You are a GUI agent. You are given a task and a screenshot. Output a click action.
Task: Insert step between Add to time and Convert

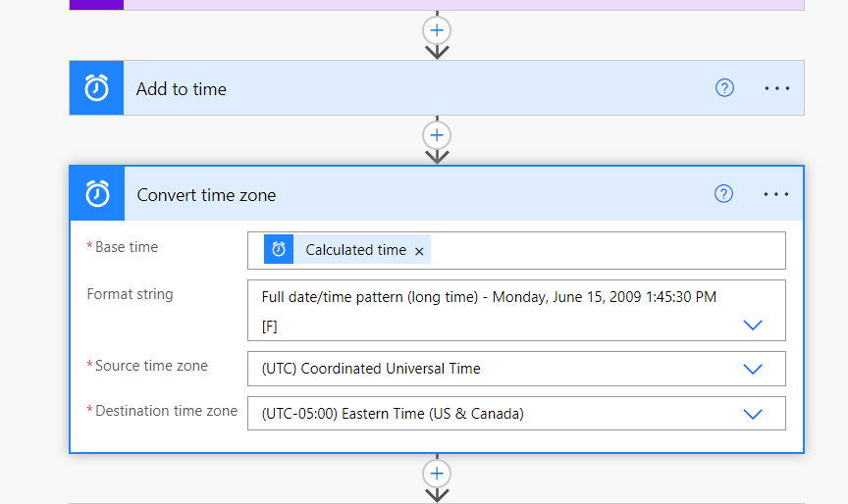pos(437,135)
